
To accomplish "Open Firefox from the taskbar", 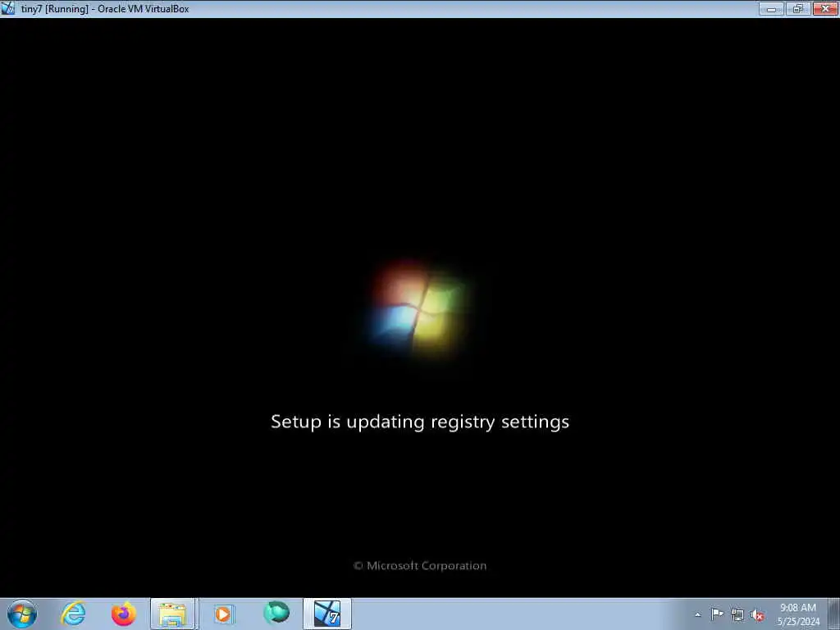I will pos(123,614).
